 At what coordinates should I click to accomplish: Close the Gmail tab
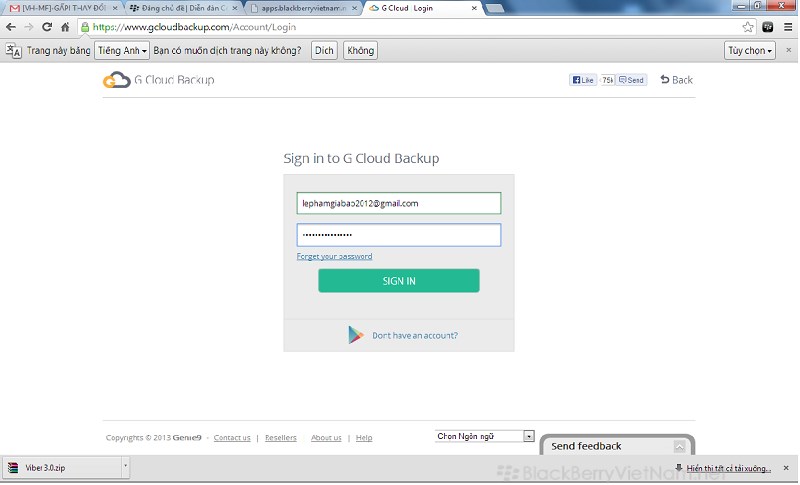(115, 8)
